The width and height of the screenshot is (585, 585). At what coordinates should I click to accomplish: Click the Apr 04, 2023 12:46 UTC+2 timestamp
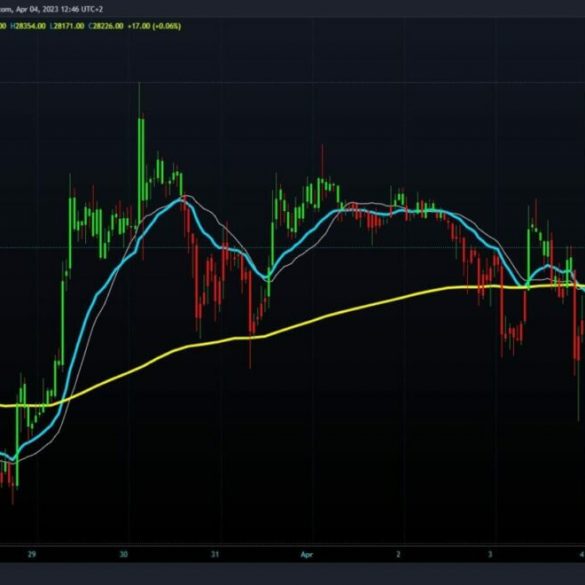pyautogui.click(x=59, y=9)
